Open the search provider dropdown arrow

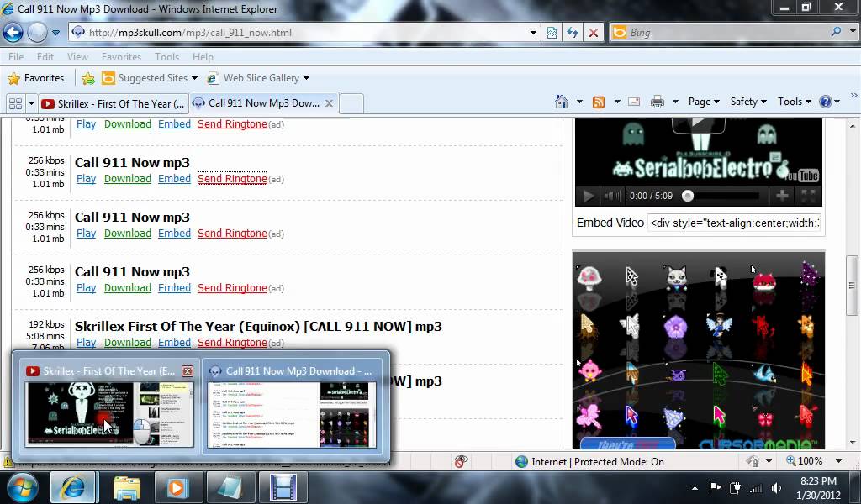(x=853, y=32)
